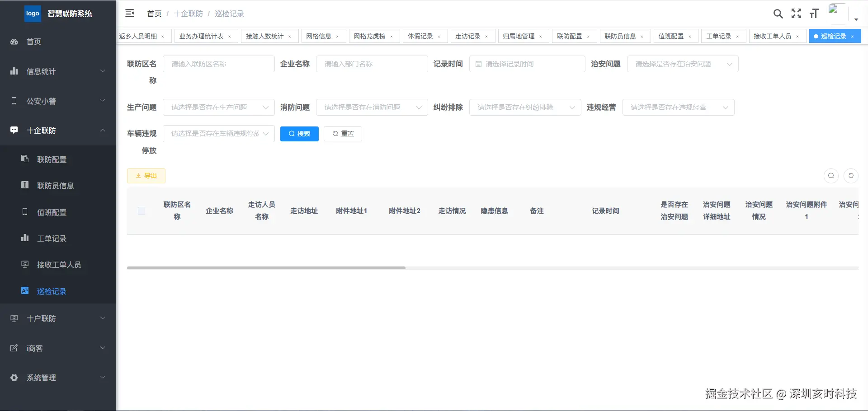Click the 首页 dashboard icon in sidebar
Screen dimensions: 868x411
14,42
